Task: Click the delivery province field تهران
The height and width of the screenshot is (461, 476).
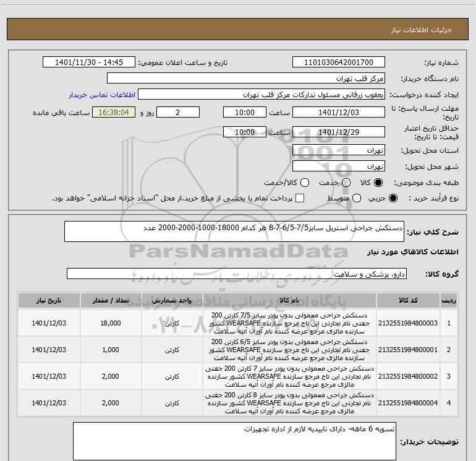Action: [x=339, y=150]
